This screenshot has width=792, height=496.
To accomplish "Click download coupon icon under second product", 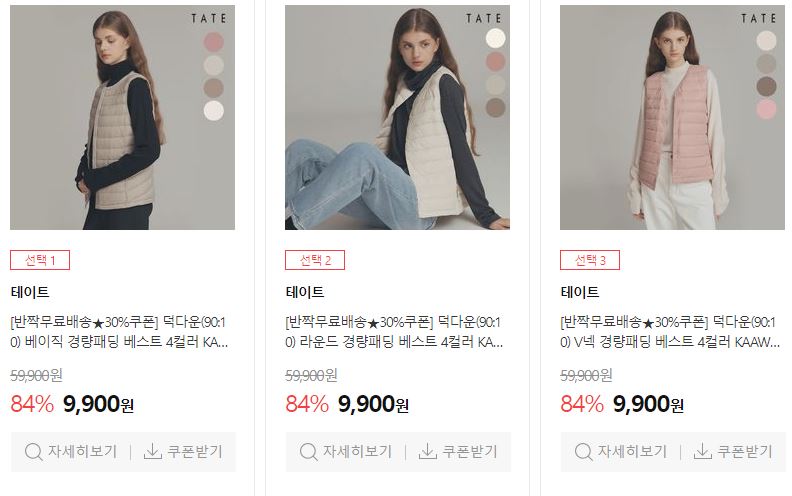I will tap(427, 451).
